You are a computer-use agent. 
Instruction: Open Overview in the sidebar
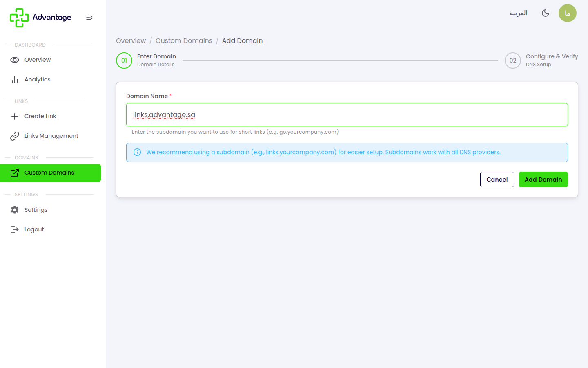click(50, 60)
